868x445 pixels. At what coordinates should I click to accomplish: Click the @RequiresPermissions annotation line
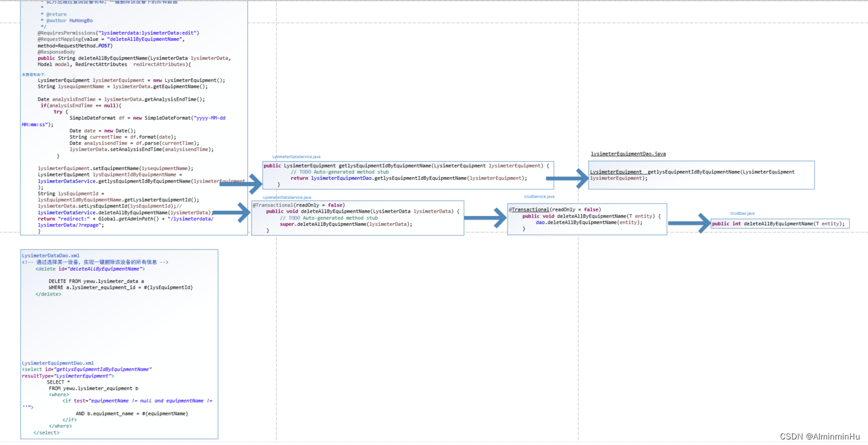point(118,33)
